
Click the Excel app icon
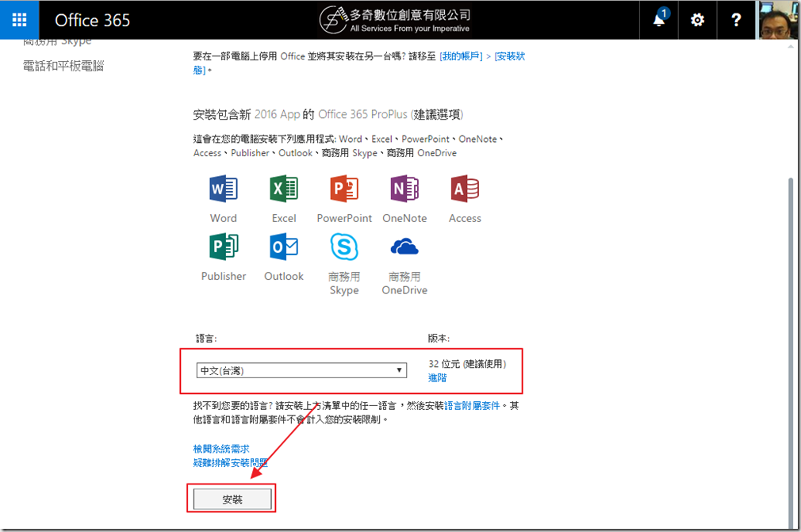(x=284, y=189)
